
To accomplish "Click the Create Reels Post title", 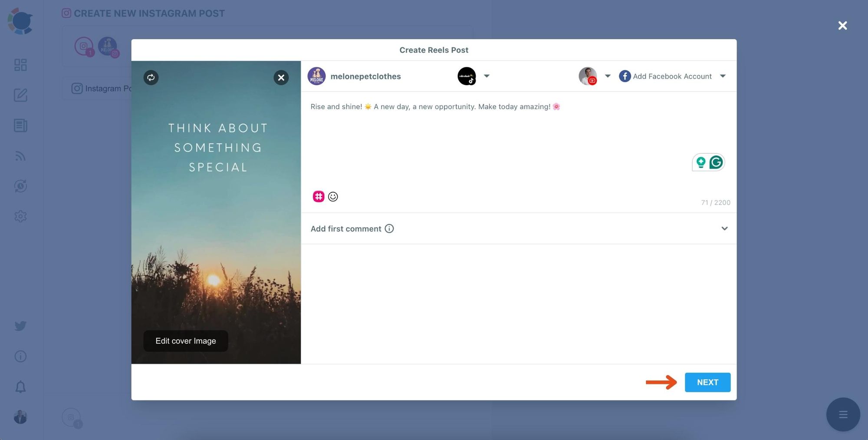I will pyautogui.click(x=434, y=50).
